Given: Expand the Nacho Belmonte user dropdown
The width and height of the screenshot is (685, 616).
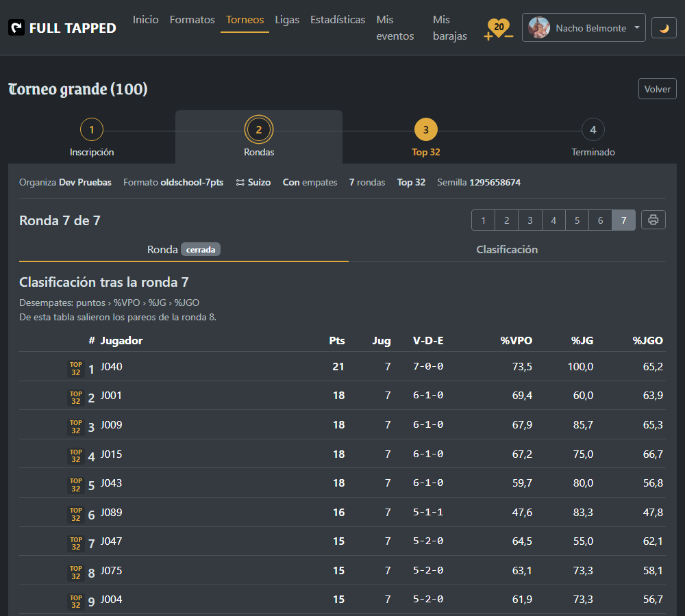Looking at the screenshot, I should 584,27.
